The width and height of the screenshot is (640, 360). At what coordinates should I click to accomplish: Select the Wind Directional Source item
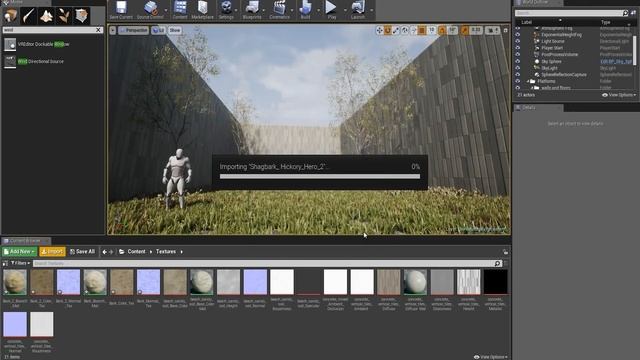point(53,62)
